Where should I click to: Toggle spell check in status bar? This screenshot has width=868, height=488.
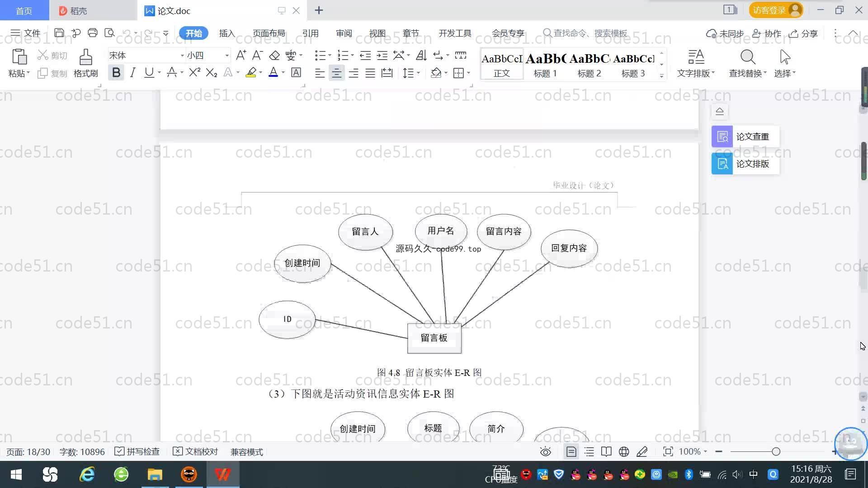137,452
